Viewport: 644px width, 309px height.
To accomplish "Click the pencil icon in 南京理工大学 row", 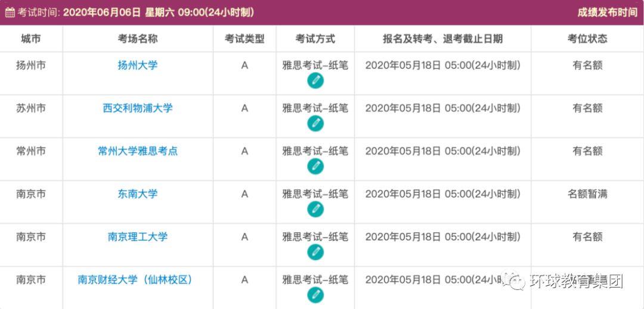I will tap(315, 252).
